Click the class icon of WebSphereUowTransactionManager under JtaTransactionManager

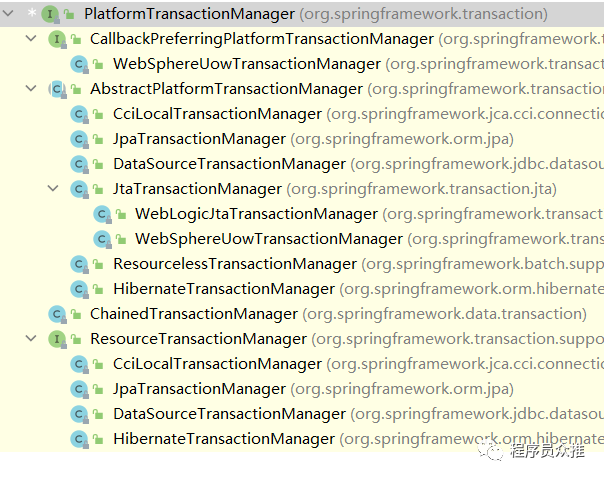pos(102,240)
